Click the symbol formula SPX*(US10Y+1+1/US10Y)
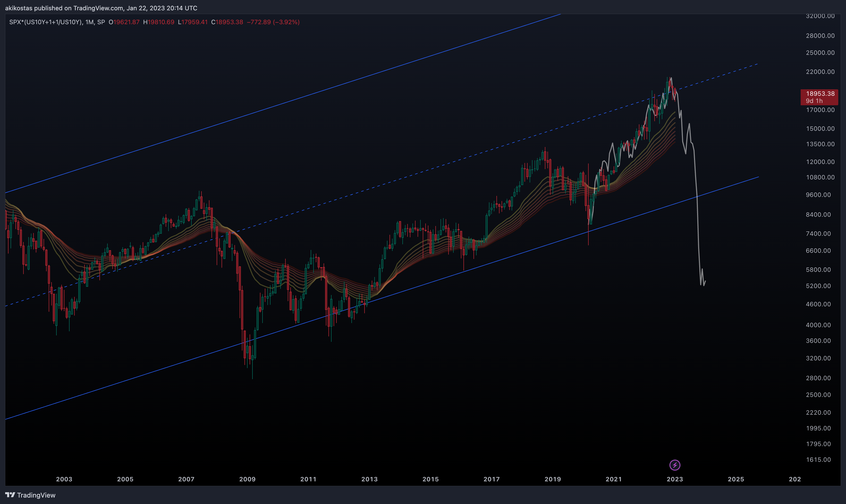 click(46, 22)
